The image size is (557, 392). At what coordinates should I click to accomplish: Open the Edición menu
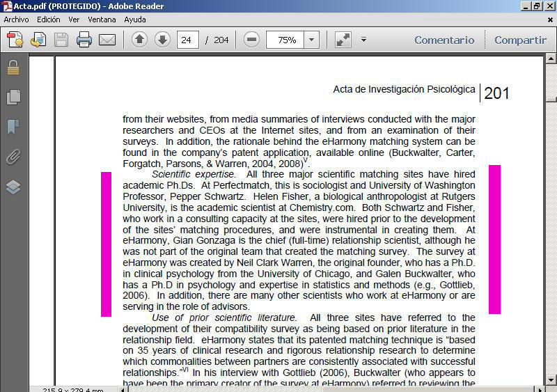coord(48,19)
